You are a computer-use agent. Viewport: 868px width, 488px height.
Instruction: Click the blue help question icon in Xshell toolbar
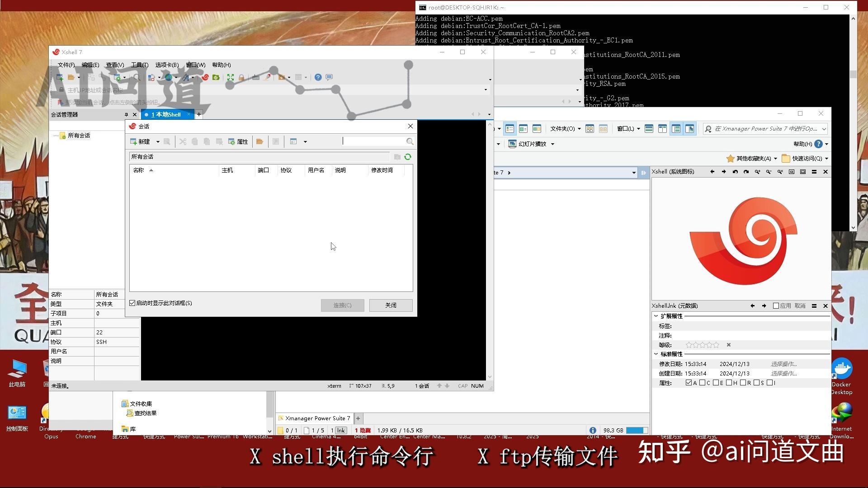click(318, 77)
